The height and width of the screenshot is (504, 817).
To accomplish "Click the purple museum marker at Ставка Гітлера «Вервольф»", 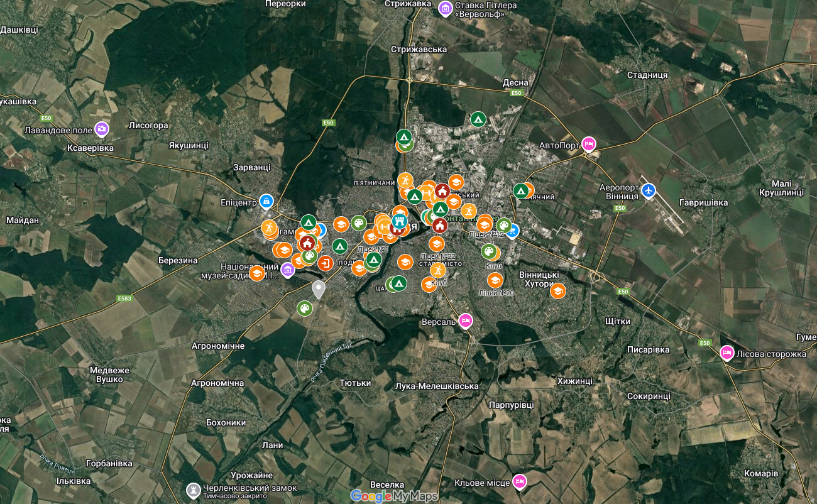I will [446, 9].
